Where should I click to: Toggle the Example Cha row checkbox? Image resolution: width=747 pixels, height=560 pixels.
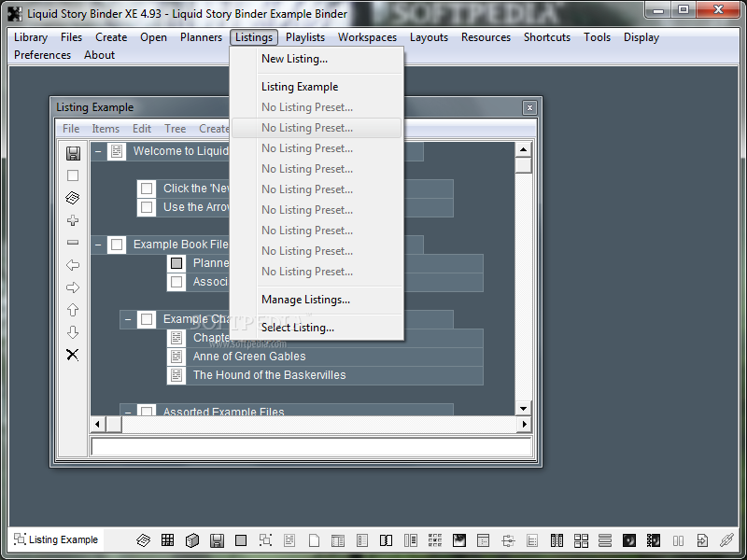click(x=147, y=319)
